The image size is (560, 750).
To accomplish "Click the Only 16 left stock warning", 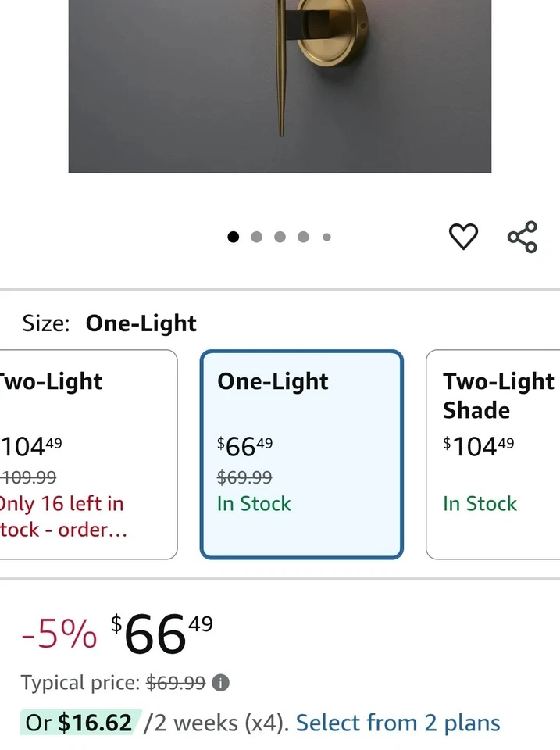I will click(x=62, y=516).
